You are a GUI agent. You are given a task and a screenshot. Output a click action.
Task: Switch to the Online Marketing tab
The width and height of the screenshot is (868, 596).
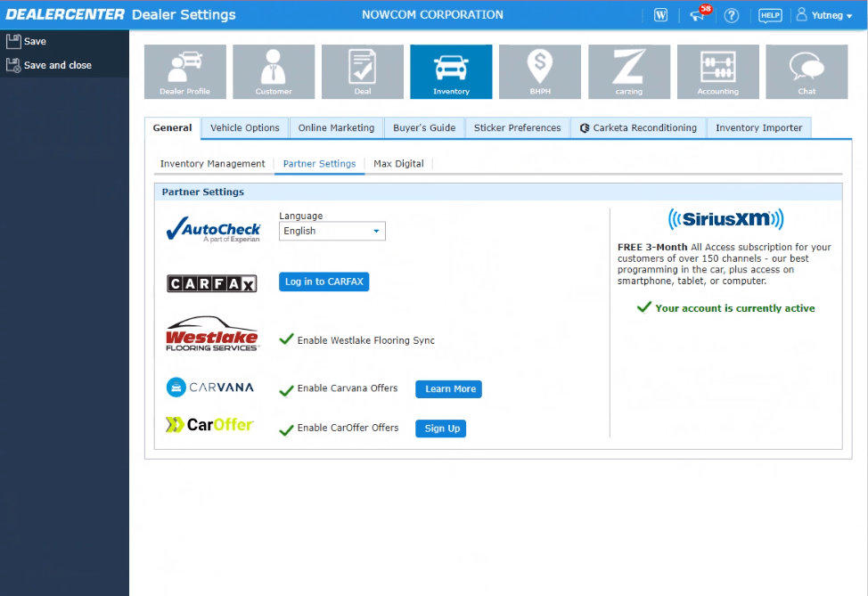336,127
